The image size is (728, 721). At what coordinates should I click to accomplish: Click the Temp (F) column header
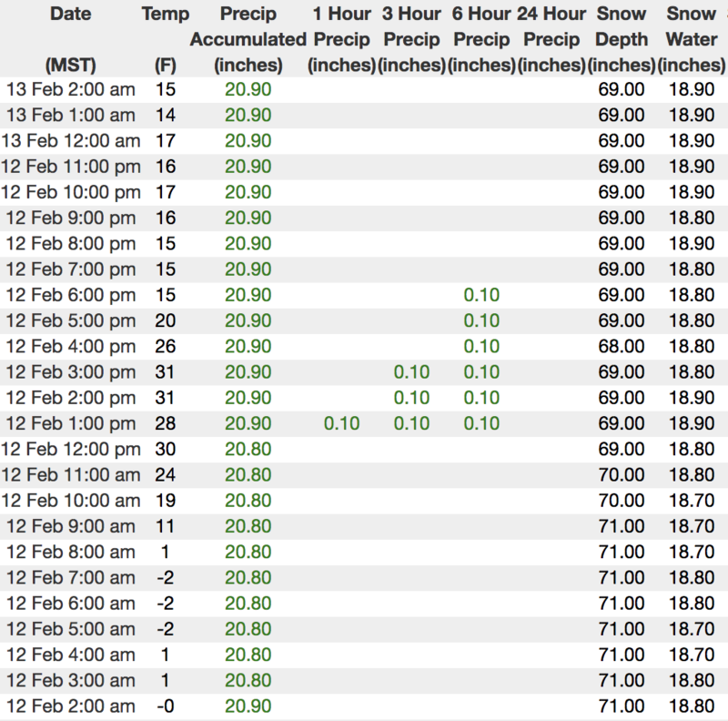pos(166,39)
